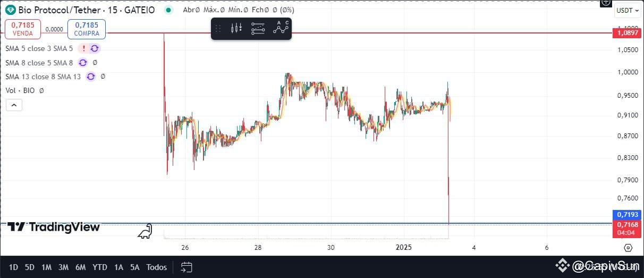The image size is (644, 278).
Task: Click the green market status dot
Action: click(x=168, y=10)
